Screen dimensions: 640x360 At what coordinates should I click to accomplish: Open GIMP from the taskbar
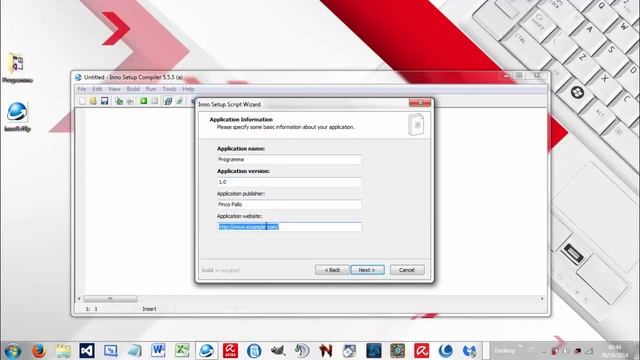278,351
